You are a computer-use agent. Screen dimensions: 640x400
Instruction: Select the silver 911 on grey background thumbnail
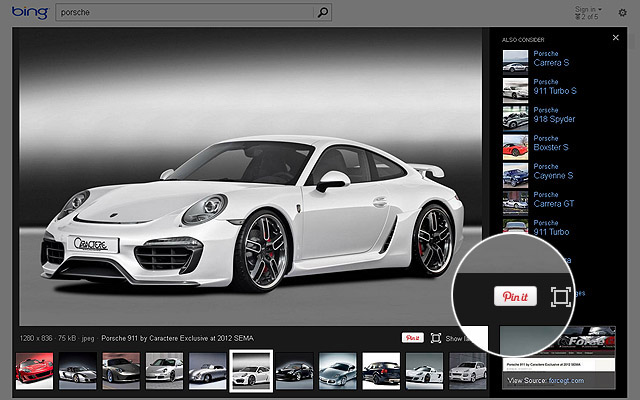(164, 371)
